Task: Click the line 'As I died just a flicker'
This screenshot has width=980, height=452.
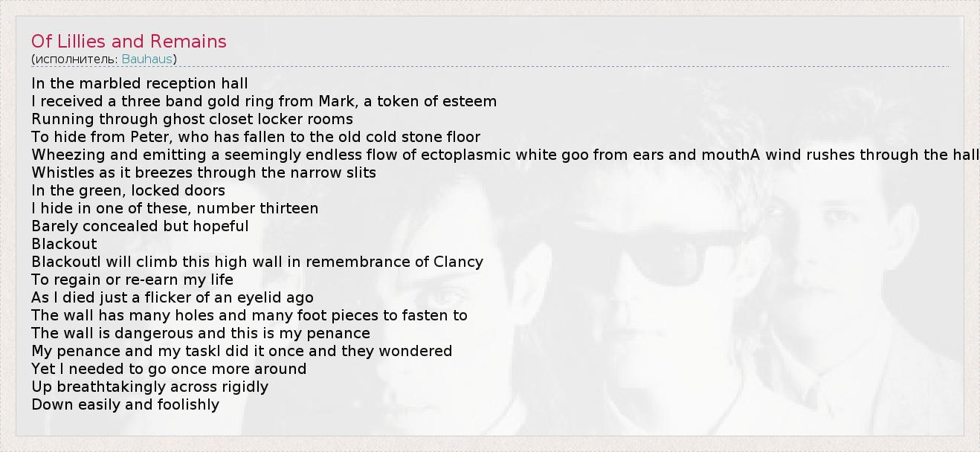Action: point(173,297)
